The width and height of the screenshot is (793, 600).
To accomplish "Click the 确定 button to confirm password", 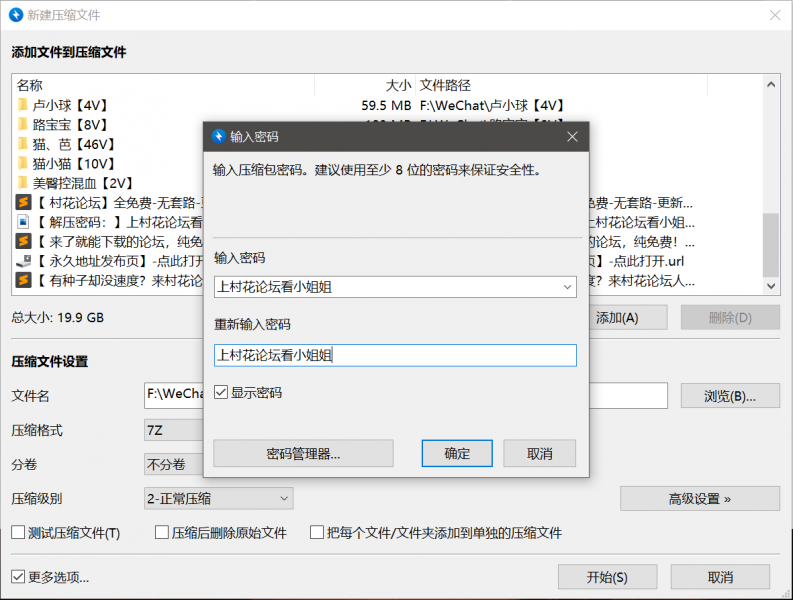I will point(457,453).
